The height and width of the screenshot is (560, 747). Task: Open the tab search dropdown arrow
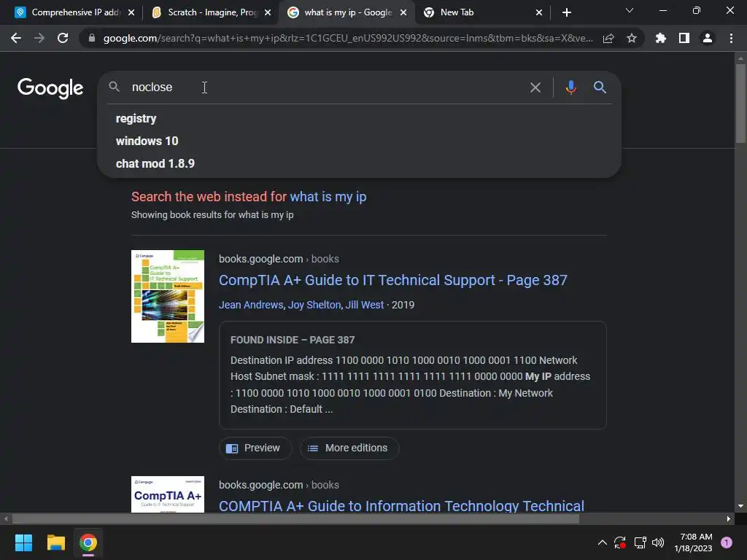630,10
